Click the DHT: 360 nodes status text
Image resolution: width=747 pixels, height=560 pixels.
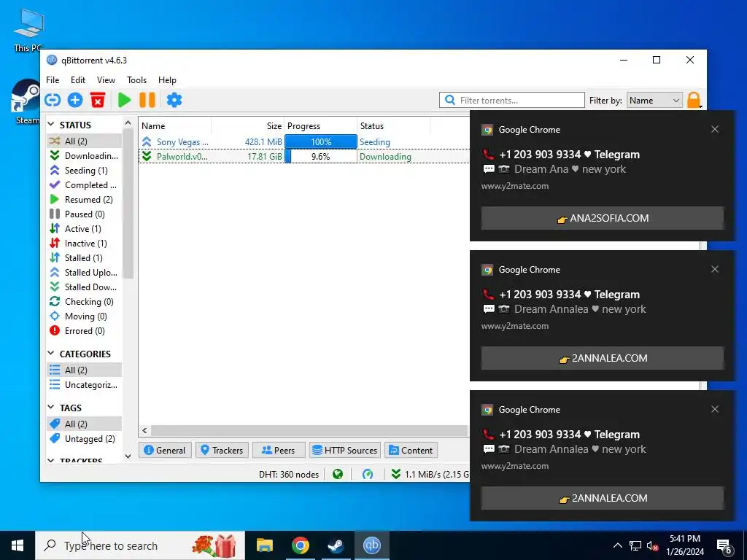click(x=289, y=474)
